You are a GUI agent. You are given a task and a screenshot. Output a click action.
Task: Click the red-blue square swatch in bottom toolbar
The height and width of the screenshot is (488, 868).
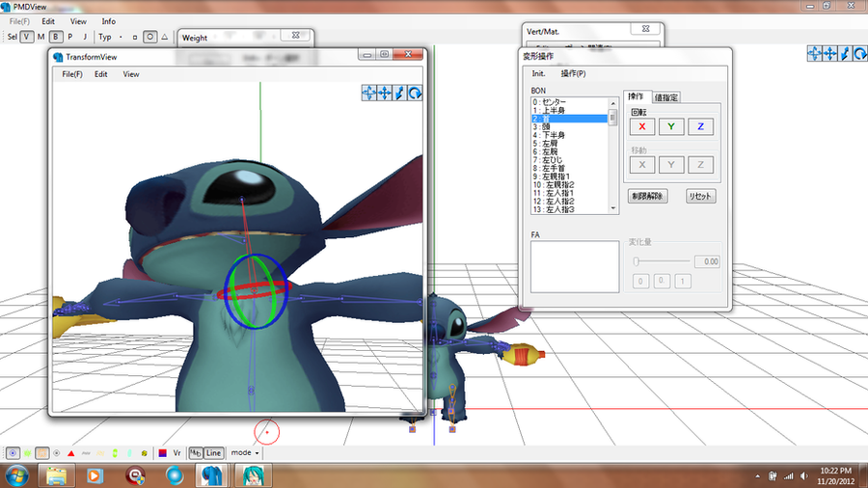163,453
